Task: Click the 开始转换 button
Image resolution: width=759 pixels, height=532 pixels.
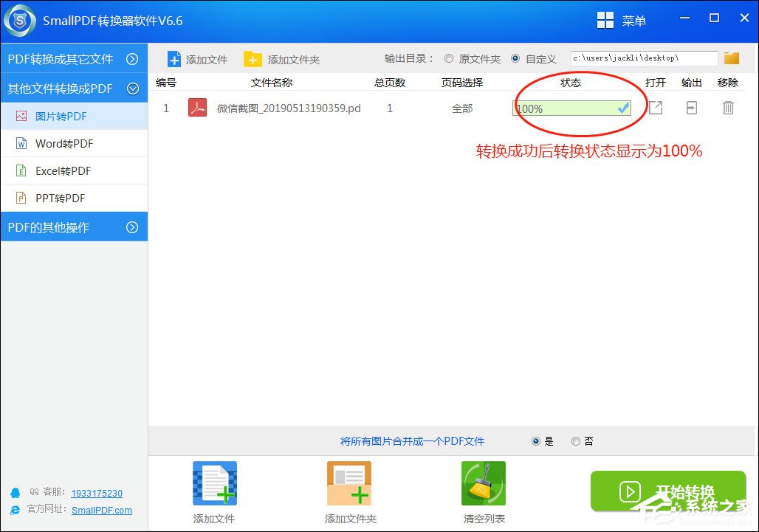Action: [x=668, y=489]
